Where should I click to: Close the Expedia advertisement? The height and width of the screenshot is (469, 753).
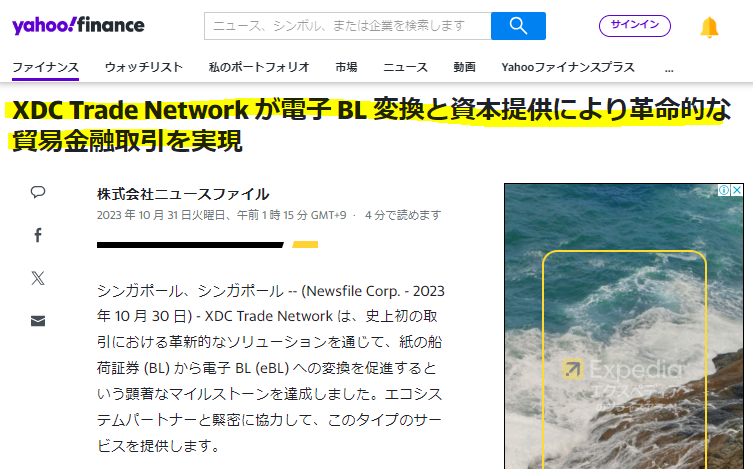tap(737, 190)
